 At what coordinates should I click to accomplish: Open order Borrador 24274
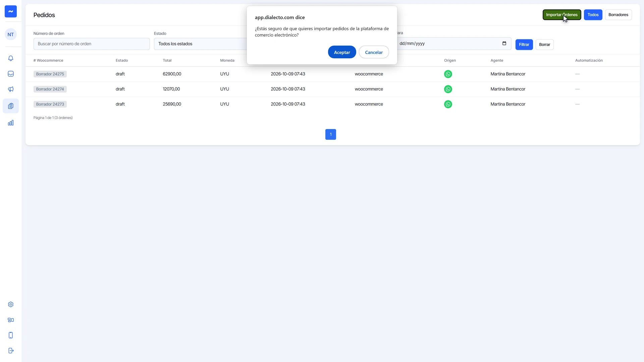[x=50, y=89]
